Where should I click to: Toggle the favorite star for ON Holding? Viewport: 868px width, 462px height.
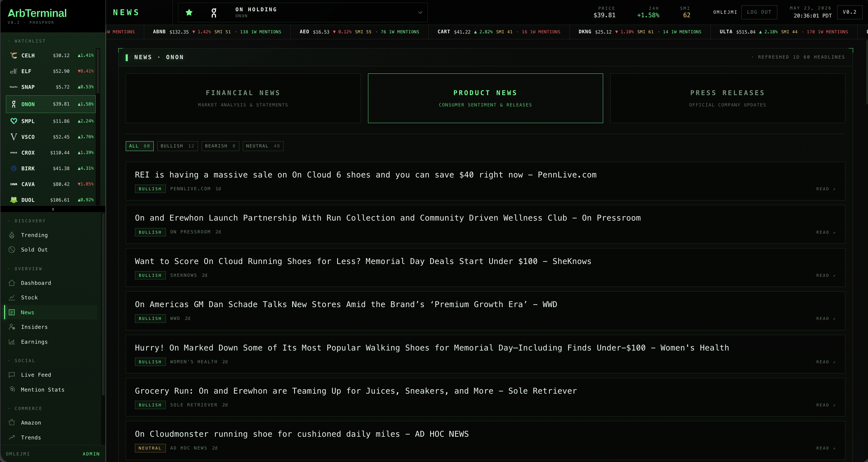click(189, 12)
